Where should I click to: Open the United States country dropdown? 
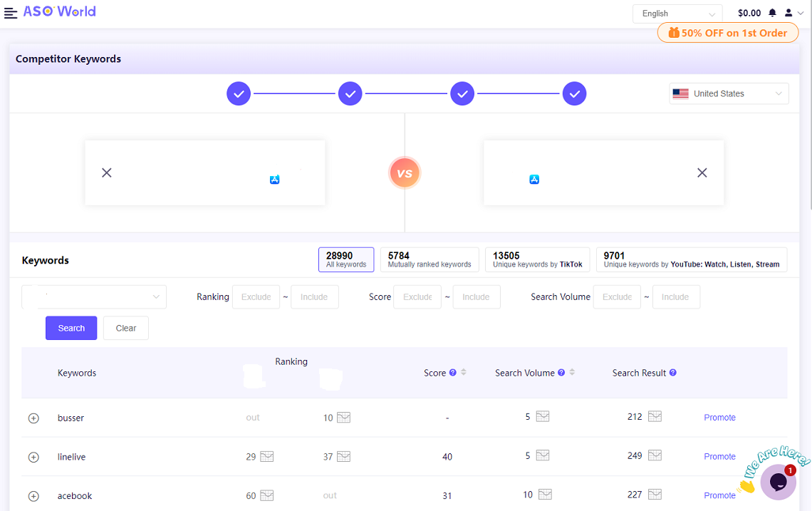point(729,94)
